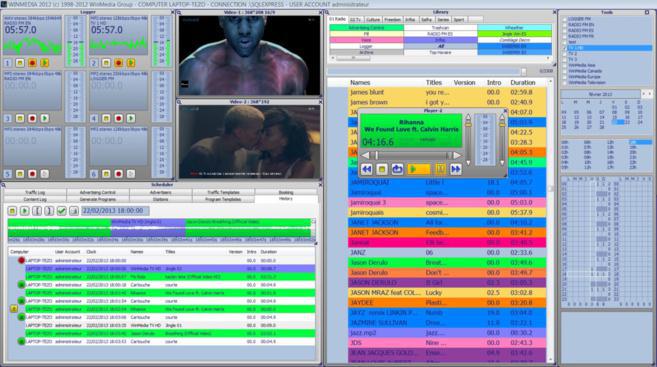The width and height of the screenshot is (657, 367).
Task: Toggle the LOGGER FM checkbox in Tools
Action: click(x=564, y=19)
